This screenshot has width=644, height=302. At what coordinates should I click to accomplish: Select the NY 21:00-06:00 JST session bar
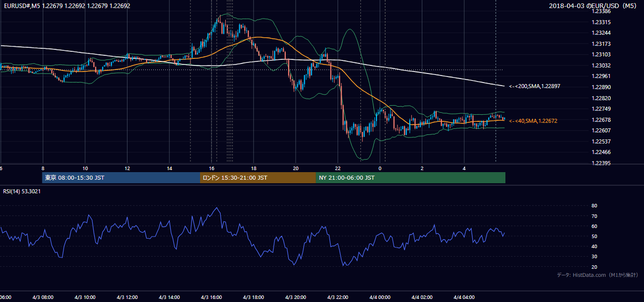[x=411, y=178]
